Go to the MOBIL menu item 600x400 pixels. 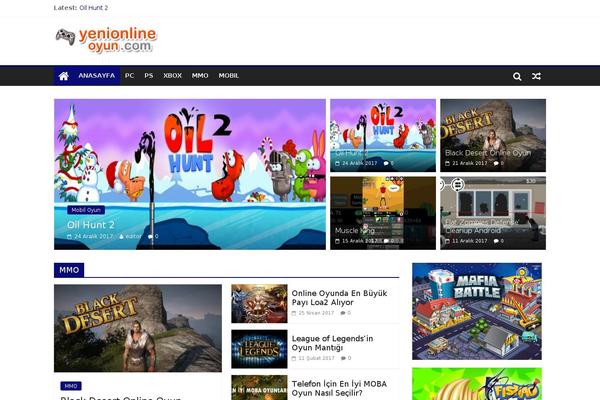click(228, 75)
